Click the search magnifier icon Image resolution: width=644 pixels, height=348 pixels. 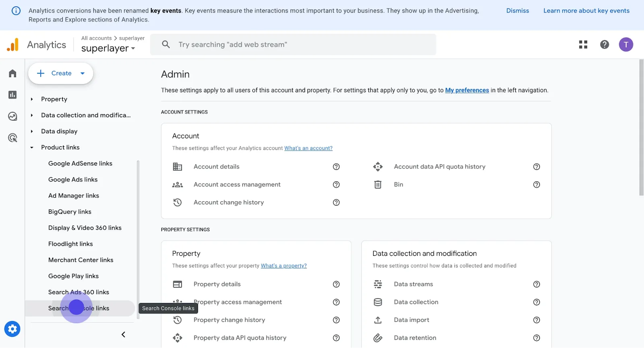[166, 45]
